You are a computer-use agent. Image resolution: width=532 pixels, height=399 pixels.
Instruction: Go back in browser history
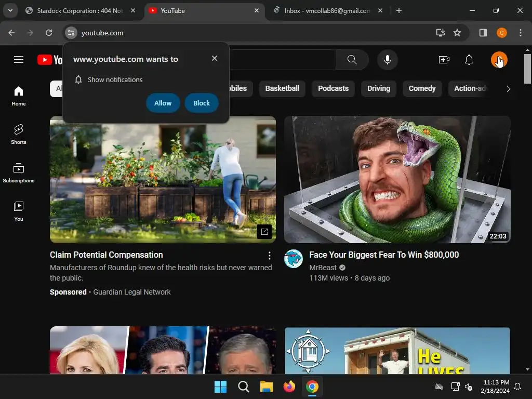click(11, 33)
